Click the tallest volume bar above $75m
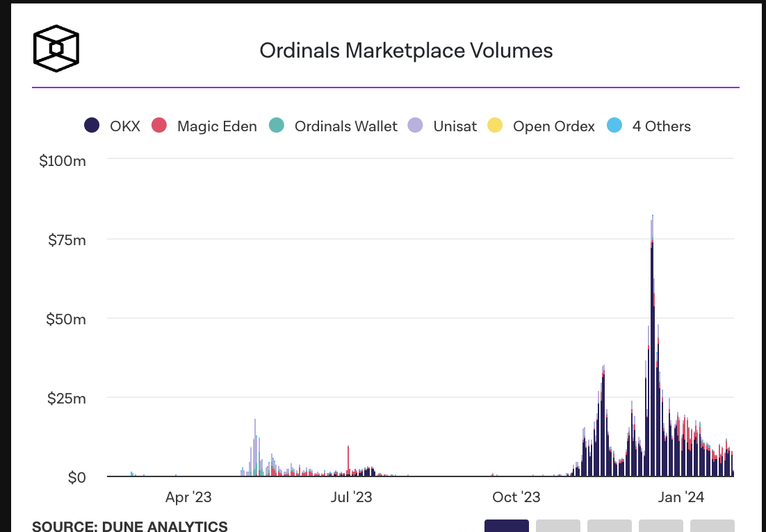 point(653,346)
